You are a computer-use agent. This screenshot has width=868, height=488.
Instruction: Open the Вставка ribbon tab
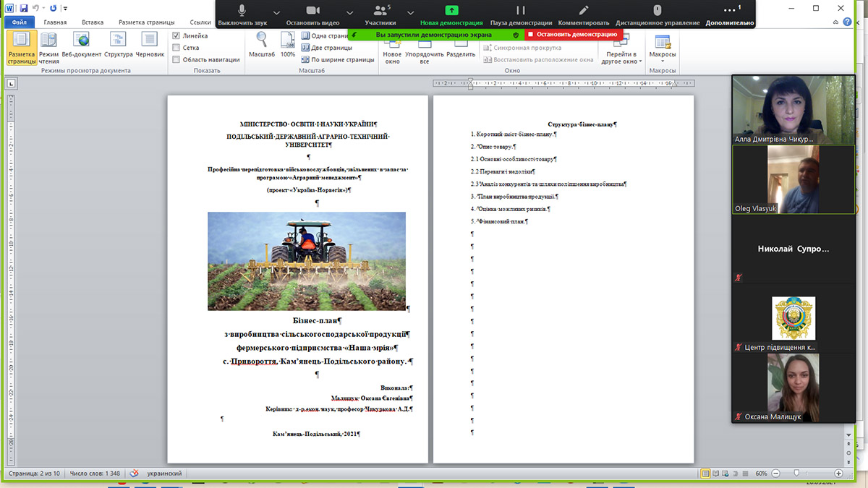pyautogui.click(x=92, y=22)
